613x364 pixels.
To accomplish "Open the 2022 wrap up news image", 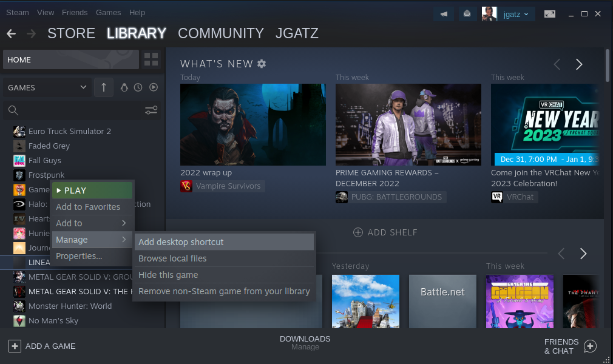I will click(253, 125).
